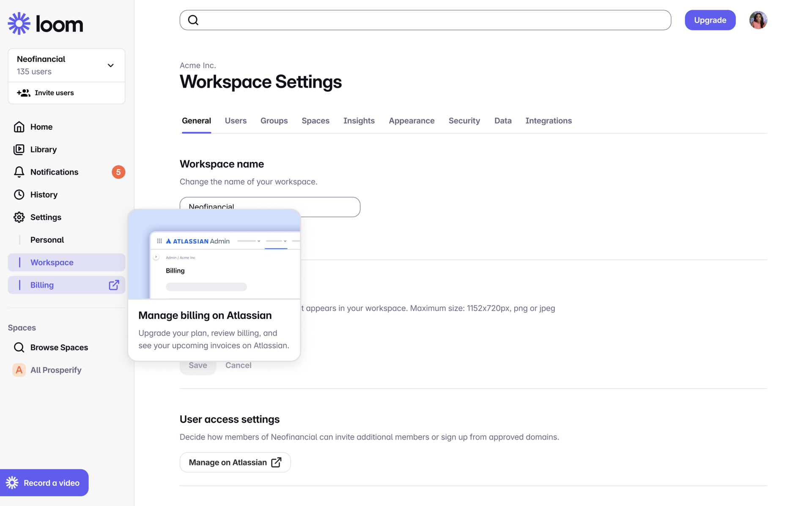Click the Browse Spaces magnifier icon
The height and width of the screenshot is (506, 812).
[19, 347]
